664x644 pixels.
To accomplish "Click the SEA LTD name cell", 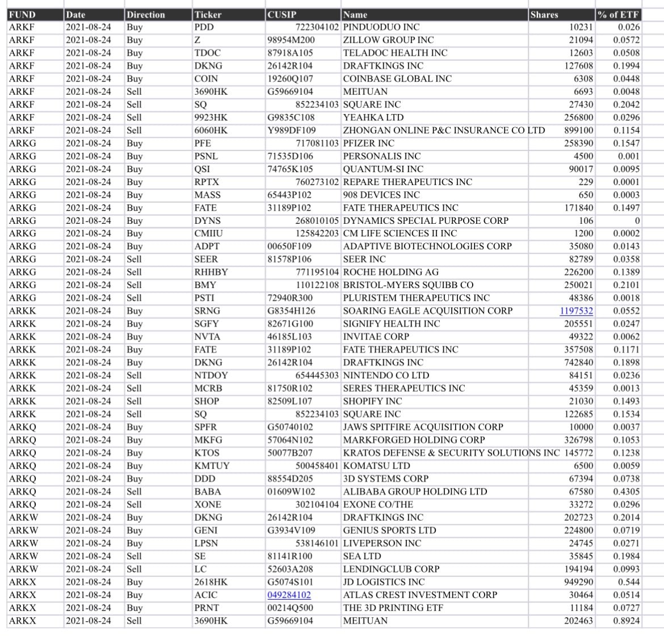I will pyautogui.click(x=435, y=557).
